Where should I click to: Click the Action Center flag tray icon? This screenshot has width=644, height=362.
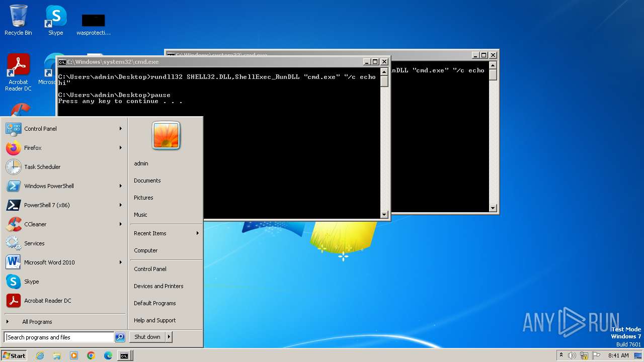pos(596,355)
